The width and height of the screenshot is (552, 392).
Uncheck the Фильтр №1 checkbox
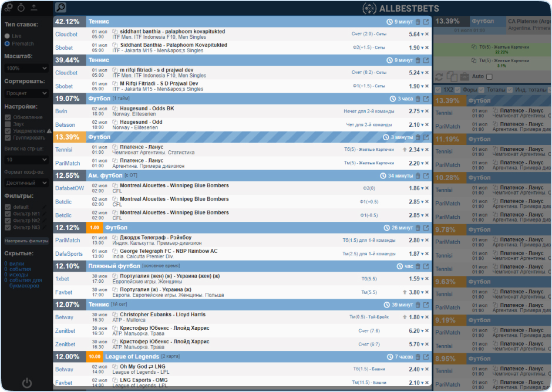[x=8, y=214]
